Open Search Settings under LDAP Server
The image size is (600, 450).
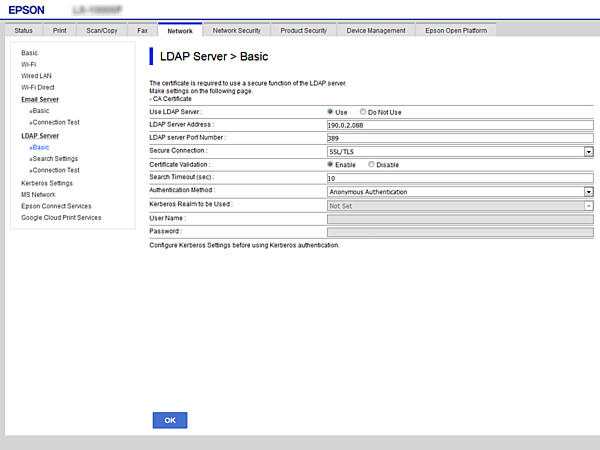point(56,158)
